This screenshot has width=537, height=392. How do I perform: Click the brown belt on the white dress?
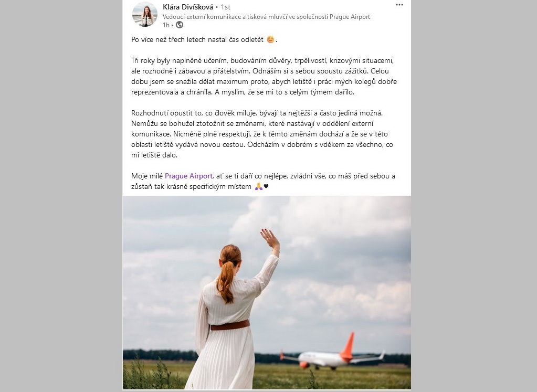pyautogui.click(x=230, y=325)
